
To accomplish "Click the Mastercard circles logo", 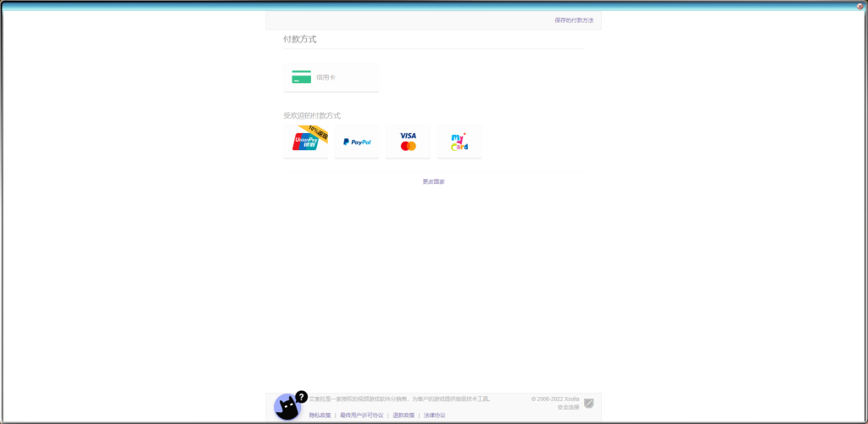I will 408,147.
